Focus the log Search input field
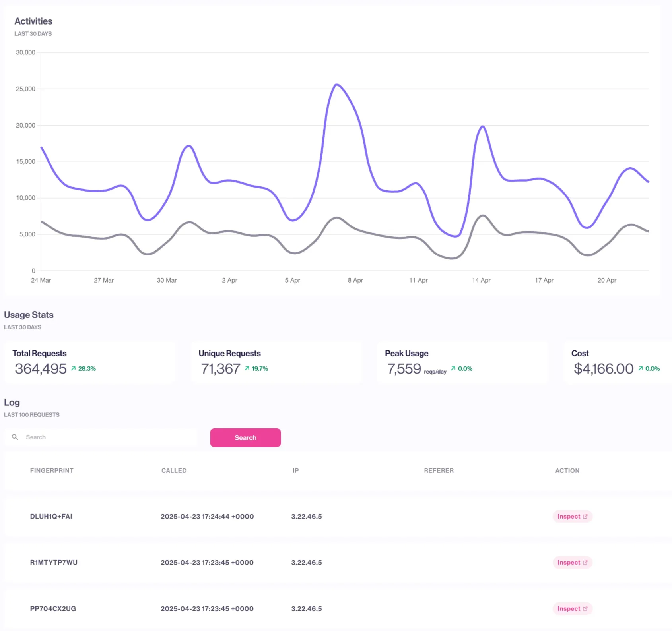This screenshot has width=672, height=631. tap(101, 437)
